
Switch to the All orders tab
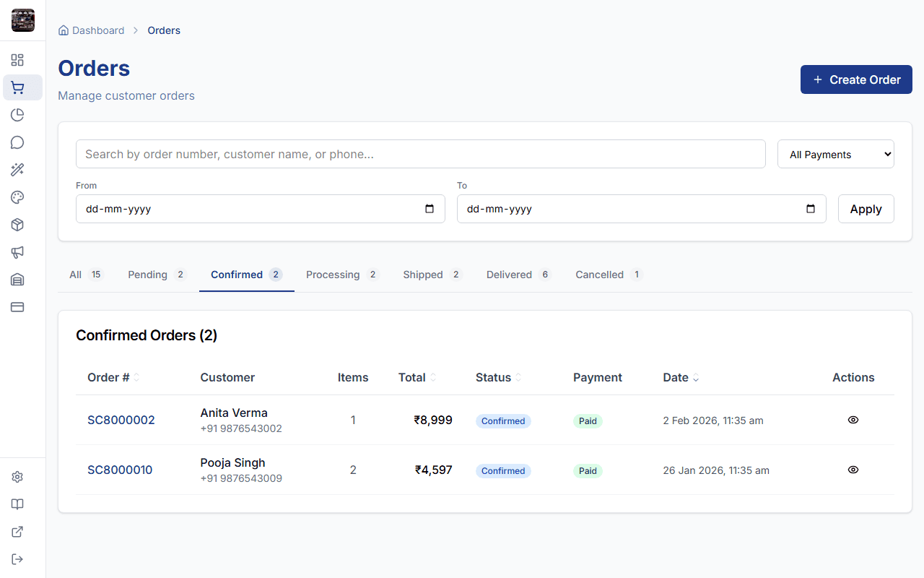coord(87,275)
